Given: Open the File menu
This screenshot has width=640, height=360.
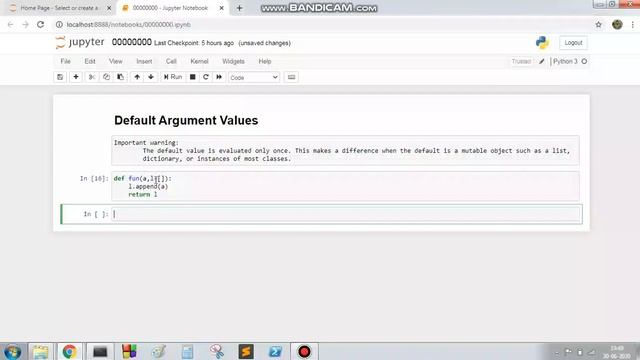Looking at the screenshot, I should [65, 62].
